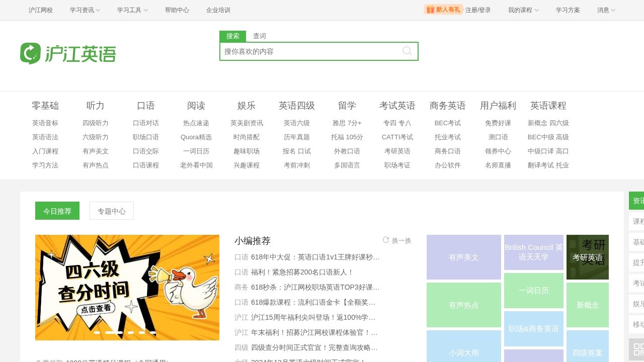644x362 pixels.
Task: Click Quora精选 link
Action: [196, 137]
